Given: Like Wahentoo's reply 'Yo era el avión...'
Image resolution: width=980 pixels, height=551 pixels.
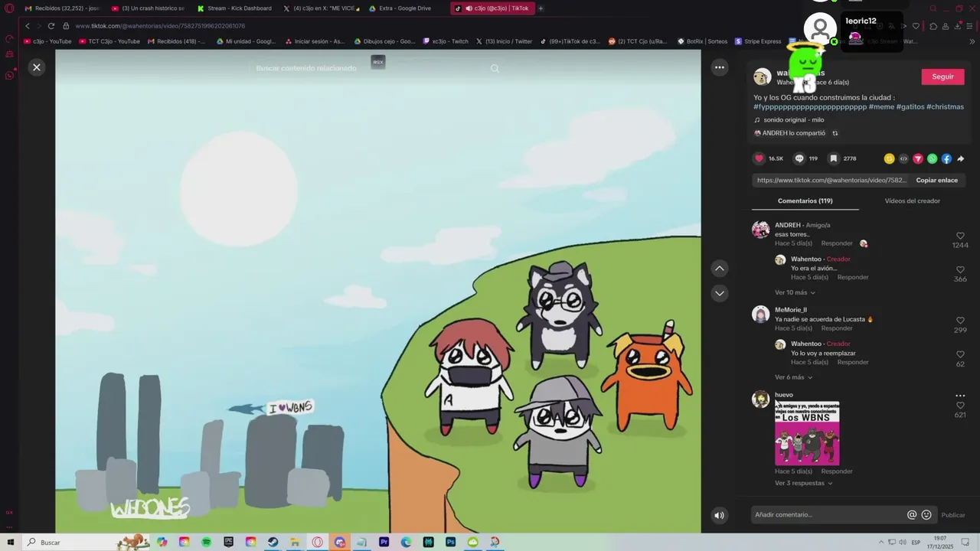Looking at the screenshot, I should [960, 270].
